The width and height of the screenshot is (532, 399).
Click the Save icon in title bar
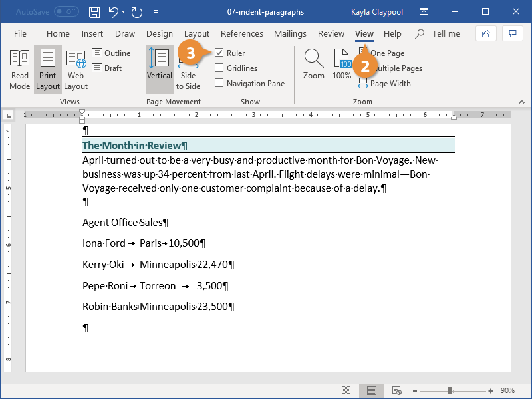click(94, 12)
